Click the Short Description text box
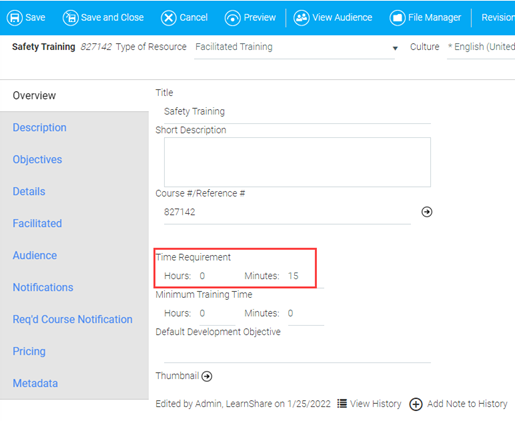The height and width of the screenshot is (421, 515). (297, 162)
